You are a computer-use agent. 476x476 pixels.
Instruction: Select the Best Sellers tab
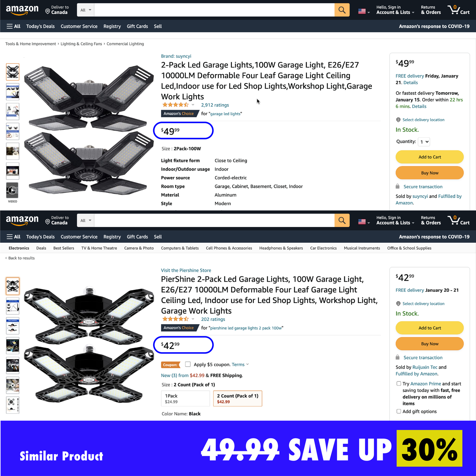coord(64,248)
